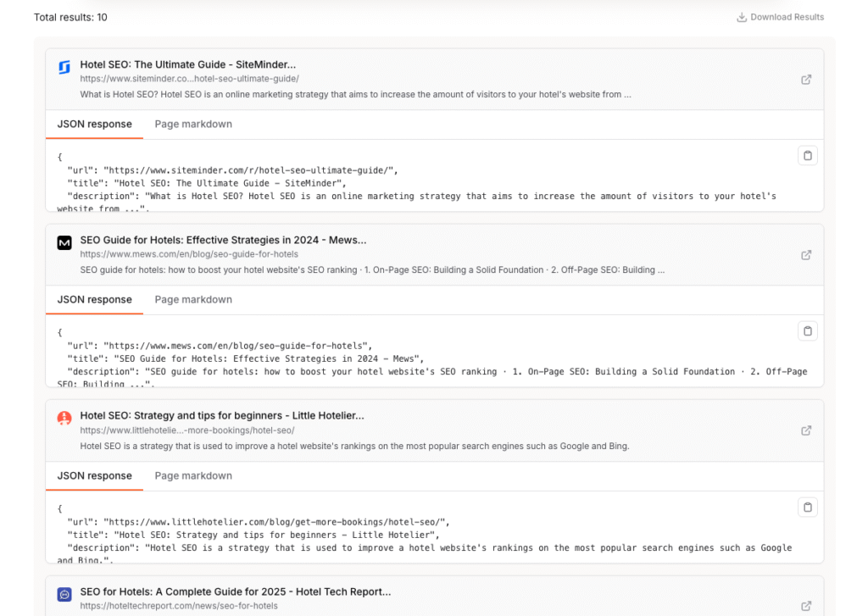Click the Download Results button
This screenshot has height=616, width=868.
[x=780, y=17]
